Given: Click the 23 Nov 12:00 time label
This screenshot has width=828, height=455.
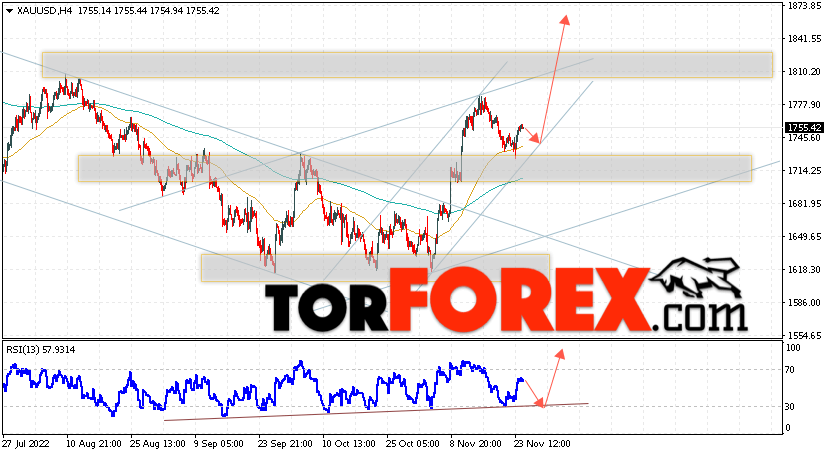Looking at the screenshot, I should (542, 443).
